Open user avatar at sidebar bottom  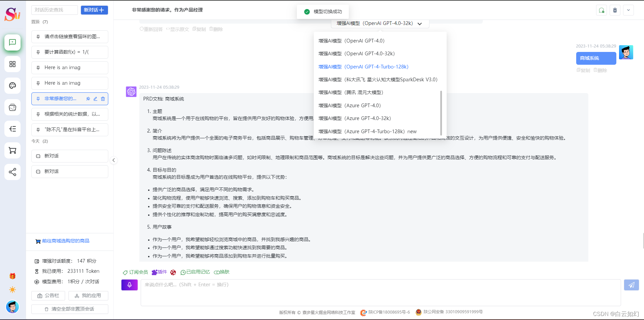pos(12,307)
